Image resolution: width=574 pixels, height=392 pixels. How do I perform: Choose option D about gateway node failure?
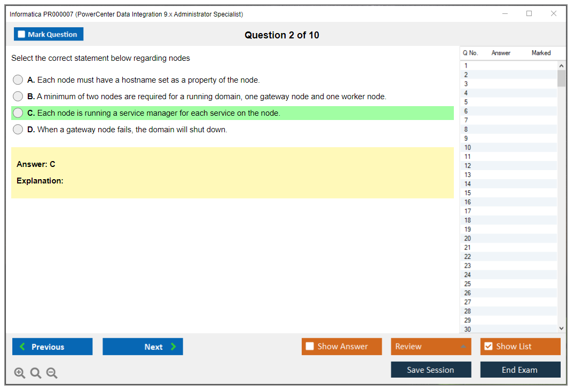click(18, 130)
